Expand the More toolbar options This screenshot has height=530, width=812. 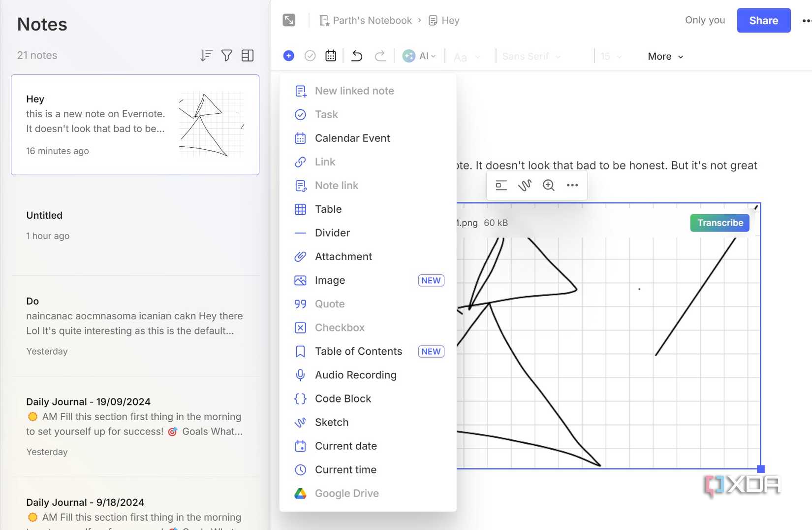coord(665,57)
